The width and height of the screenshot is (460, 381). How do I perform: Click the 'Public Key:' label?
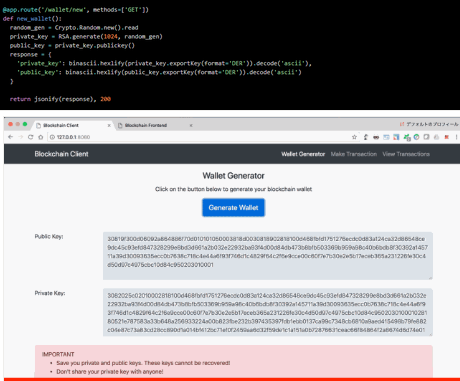(x=49, y=236)
